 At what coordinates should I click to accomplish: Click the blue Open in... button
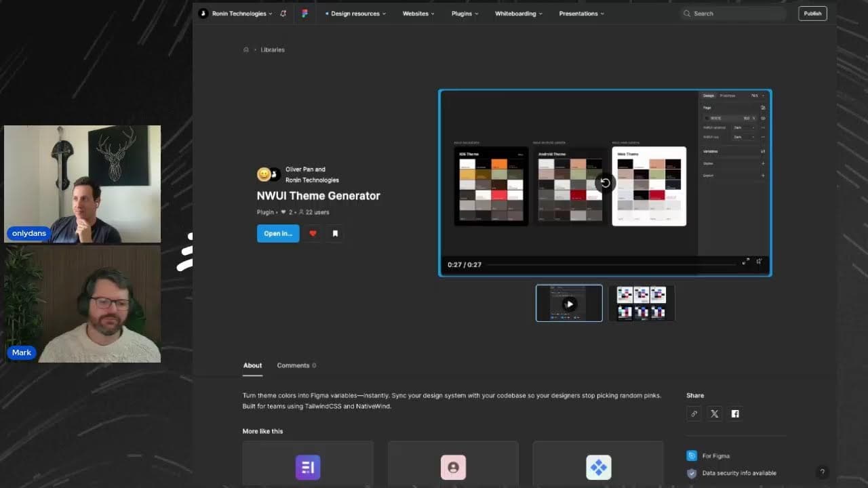278,233
